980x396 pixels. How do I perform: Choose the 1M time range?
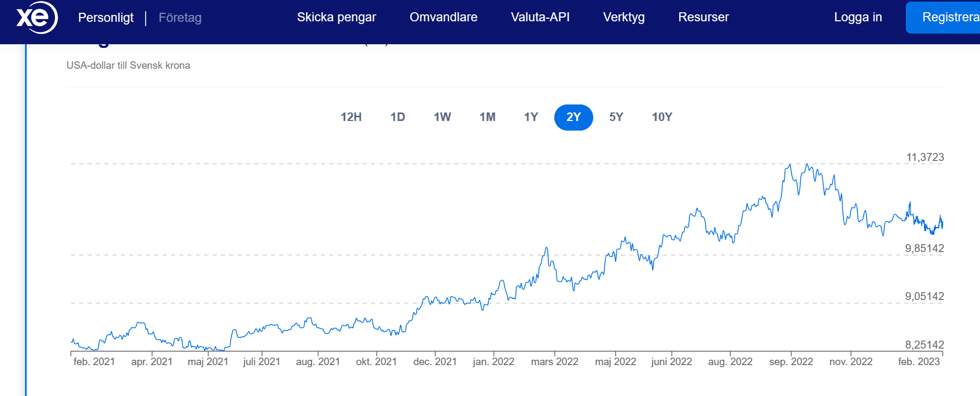coord(487,117)
